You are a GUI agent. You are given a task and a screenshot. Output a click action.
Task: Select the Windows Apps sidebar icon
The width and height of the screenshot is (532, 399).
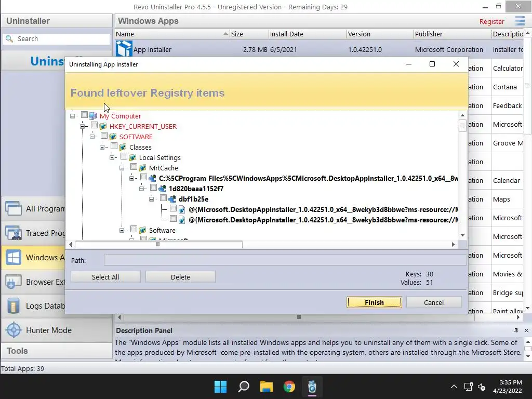tap(14, 257)
